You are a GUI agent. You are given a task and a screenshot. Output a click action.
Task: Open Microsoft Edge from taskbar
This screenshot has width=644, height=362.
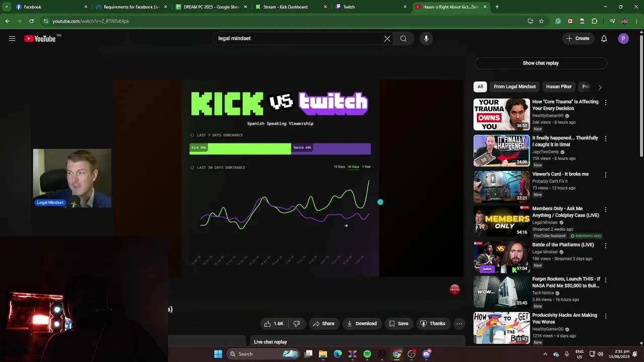tap(338, 354)
